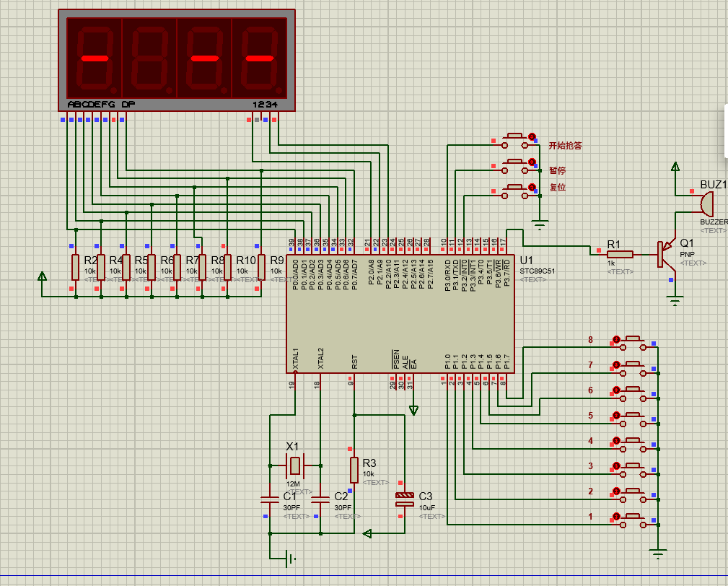This screenshot has height=586, width=728.
Task: Select the C1 30PF capacitor
Action: pyautogui.click(x=269, y=498)
